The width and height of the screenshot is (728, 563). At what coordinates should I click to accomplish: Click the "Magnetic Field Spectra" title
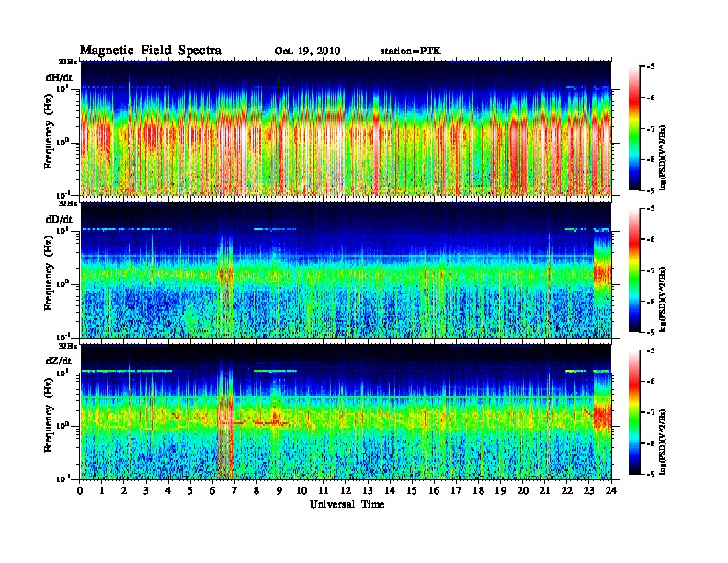point(151,51)
